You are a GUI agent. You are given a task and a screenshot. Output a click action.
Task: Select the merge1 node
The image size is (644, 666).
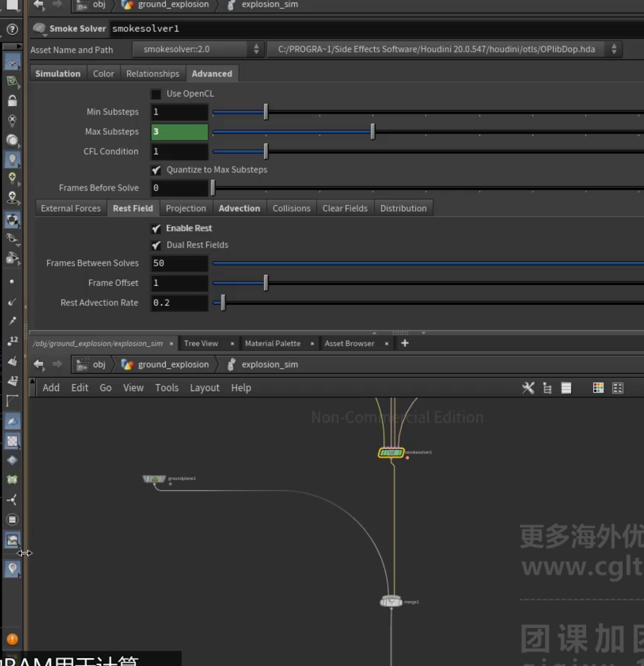[391, 601]
